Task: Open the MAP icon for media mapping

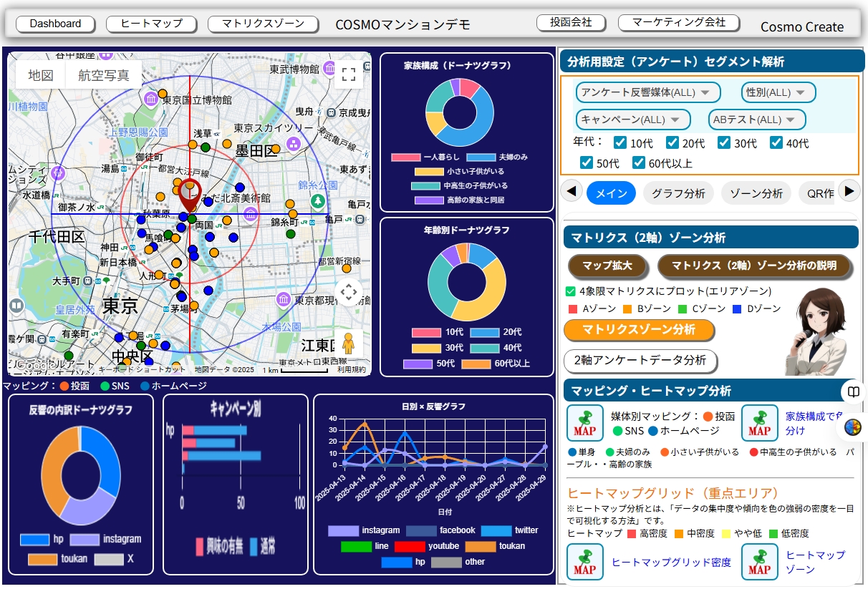Action: click(584, 423)
